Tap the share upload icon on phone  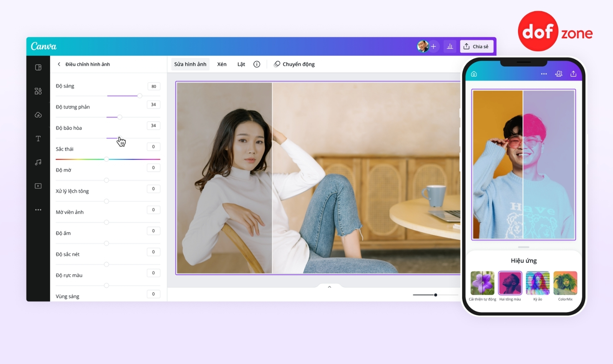click(x=574, y=74)
